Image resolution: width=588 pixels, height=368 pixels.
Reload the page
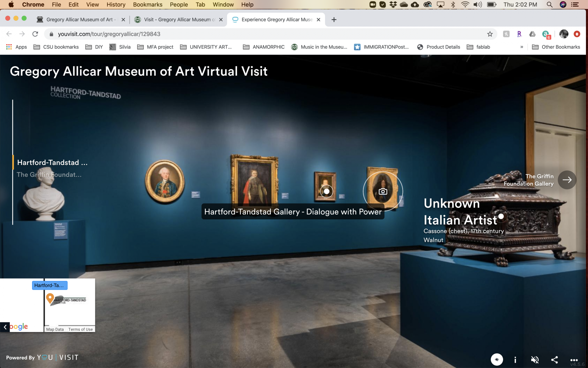tap(35, 34)
